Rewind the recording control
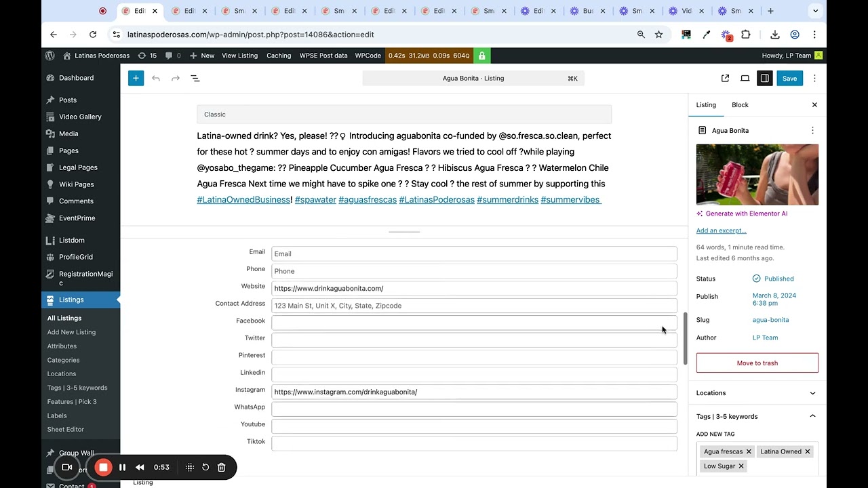This screenshot has width=868, height=488. point(140,467)
